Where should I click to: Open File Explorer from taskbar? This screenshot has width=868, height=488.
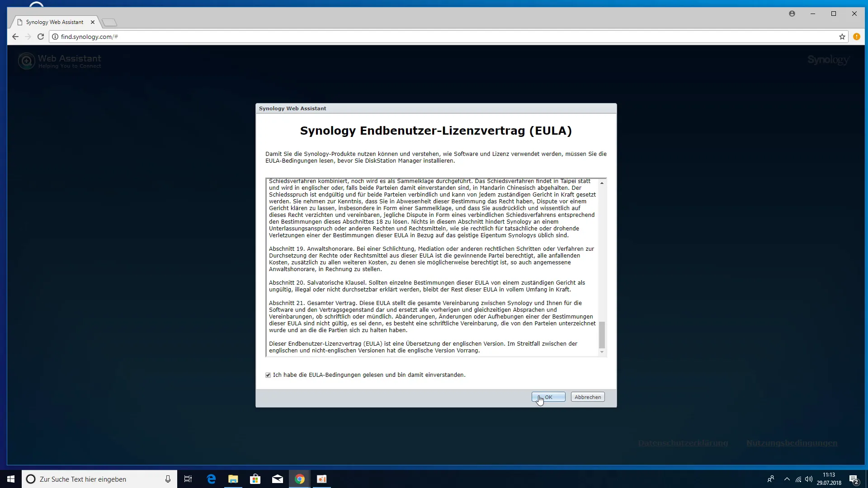(x=233, y=479)
